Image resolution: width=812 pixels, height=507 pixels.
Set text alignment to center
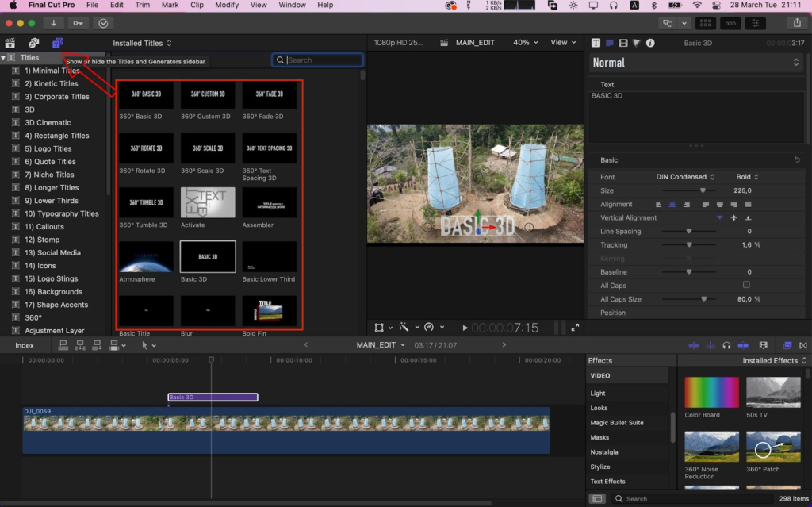672,204
